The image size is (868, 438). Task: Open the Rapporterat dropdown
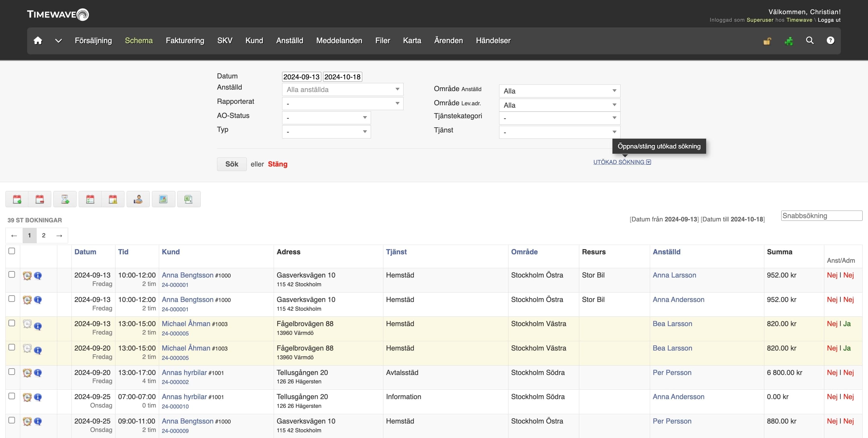click(342, 103)
